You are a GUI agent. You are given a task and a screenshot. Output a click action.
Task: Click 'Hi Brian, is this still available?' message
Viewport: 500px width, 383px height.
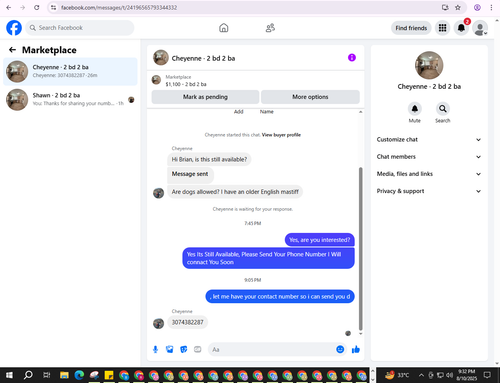tap(209, 159)
